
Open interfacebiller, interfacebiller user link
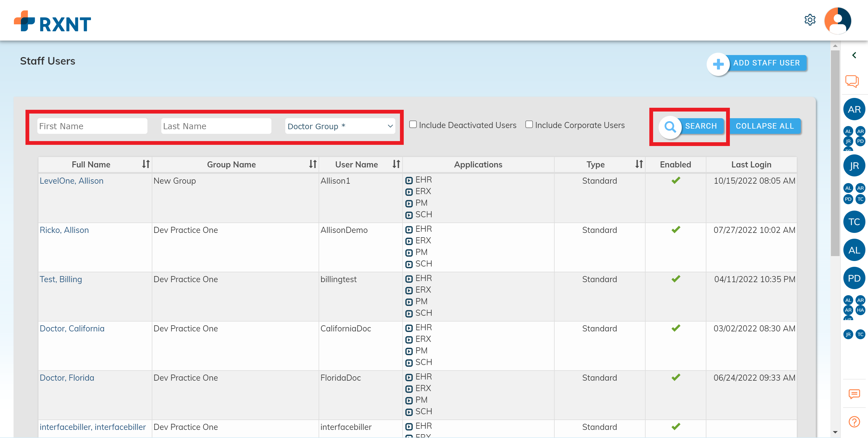click(93, 426)
